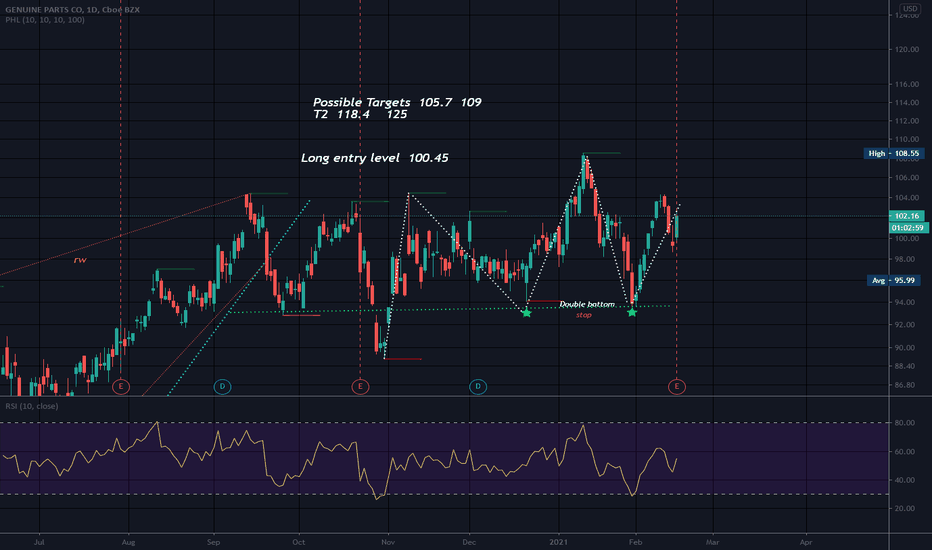Image resolution: width=932 pixels, height=550 pixels.
Task: Click the GENUINE PARTS CO symbol title
Action: [x=73, y=10]
